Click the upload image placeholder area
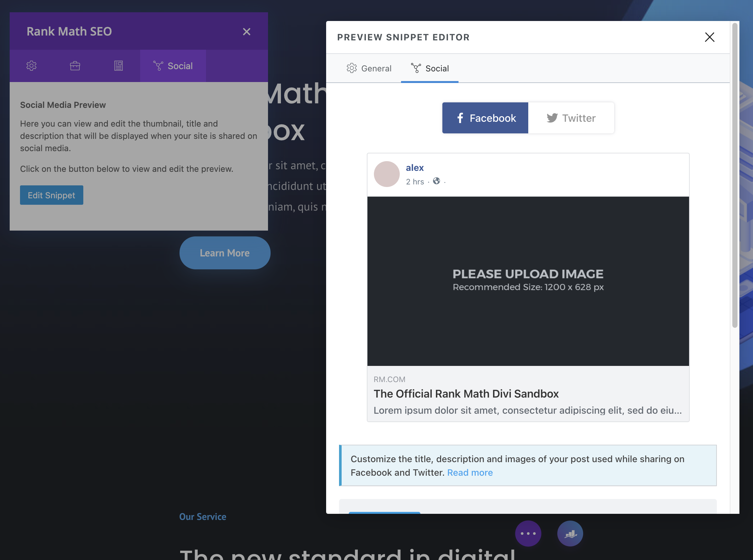This screenshot has width=753, height=560. coord(528,281)
